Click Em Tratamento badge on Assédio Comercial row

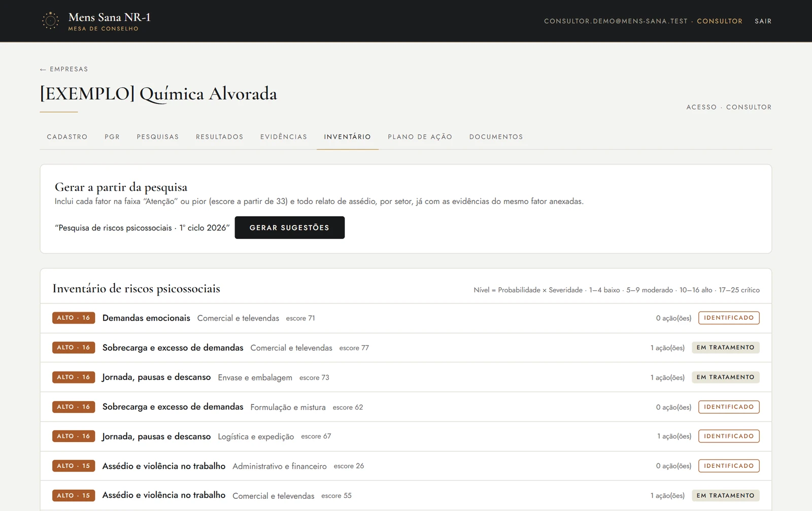pos(725,495)
